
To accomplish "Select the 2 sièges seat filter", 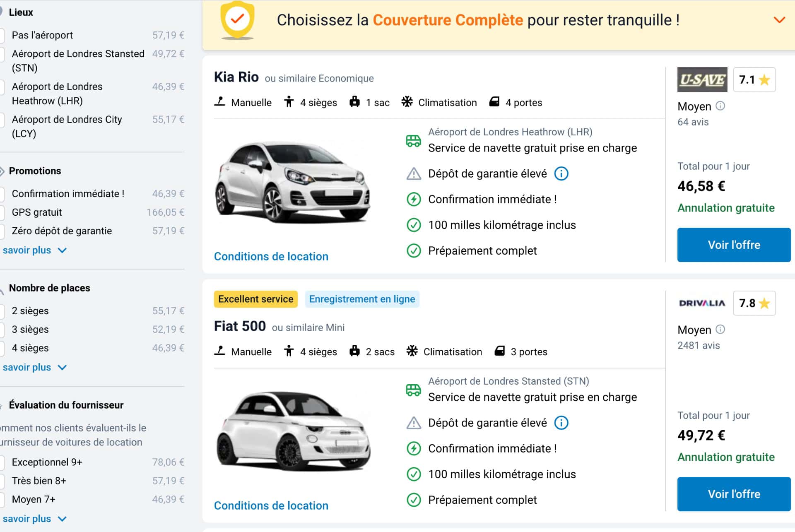I will point(2,311).
